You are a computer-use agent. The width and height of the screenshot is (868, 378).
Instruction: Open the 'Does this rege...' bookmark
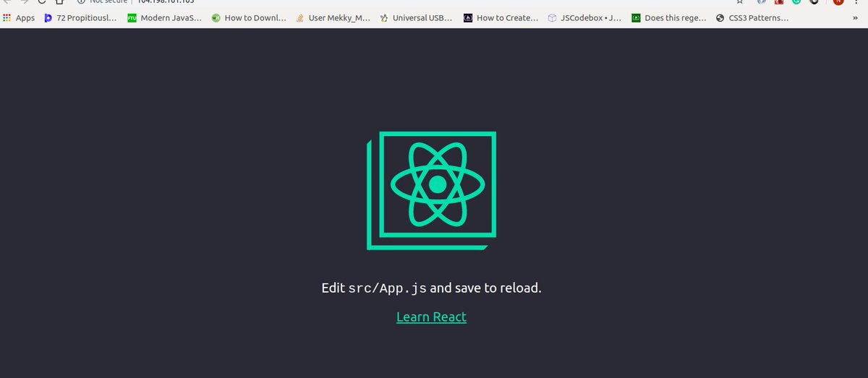[669, 18]
